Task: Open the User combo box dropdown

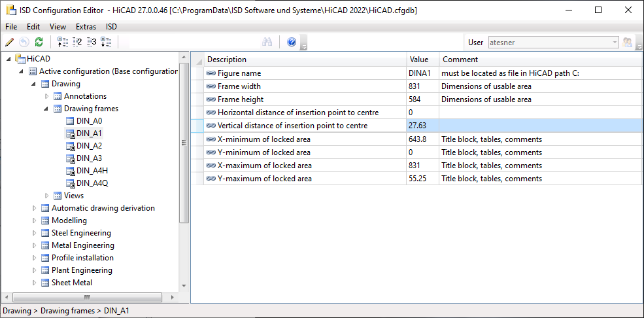Action: (x=615, y=42)
